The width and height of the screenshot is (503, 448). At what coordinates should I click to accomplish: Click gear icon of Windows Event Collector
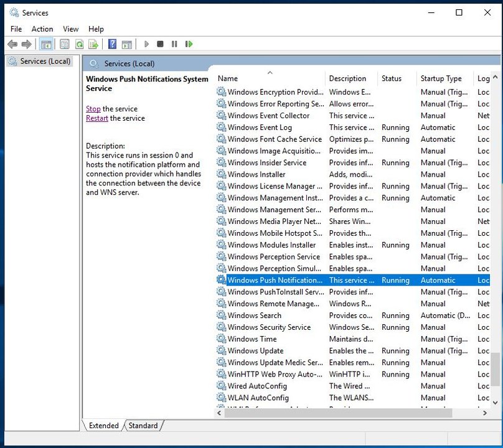click(x=221, y=115)
